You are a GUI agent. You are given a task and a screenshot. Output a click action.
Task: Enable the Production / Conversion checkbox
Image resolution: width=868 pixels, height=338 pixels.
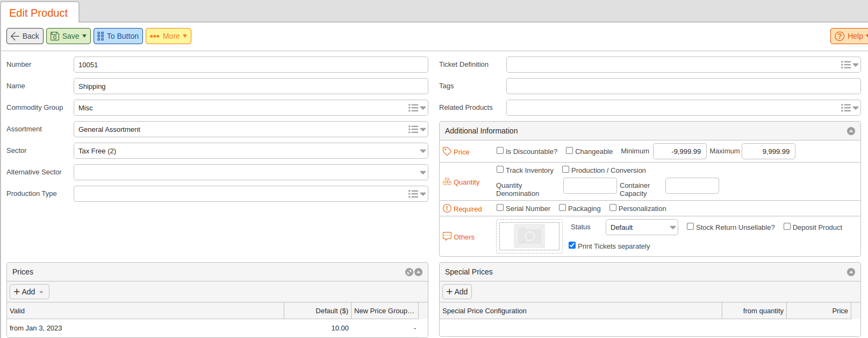pyautogui.click(x=565, y=170)
